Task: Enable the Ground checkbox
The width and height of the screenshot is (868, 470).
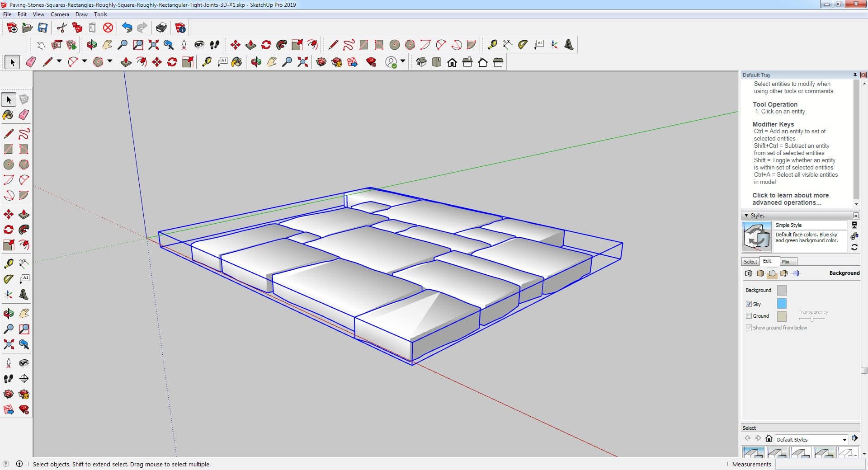Action: click(x=749, y=316)
